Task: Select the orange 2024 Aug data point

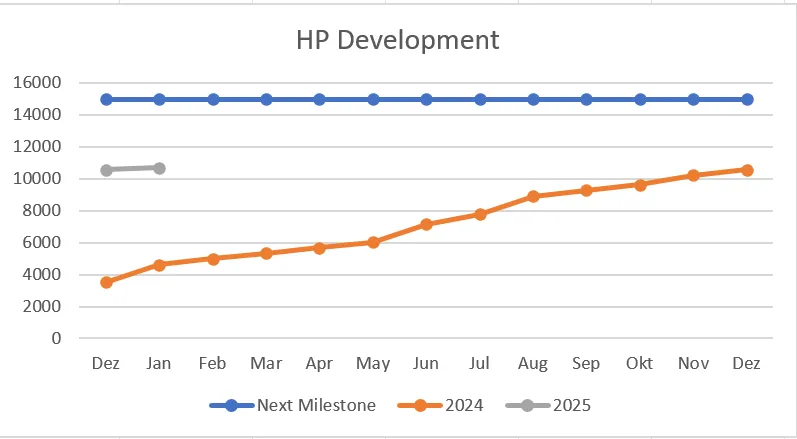Action: click(533, 196)
